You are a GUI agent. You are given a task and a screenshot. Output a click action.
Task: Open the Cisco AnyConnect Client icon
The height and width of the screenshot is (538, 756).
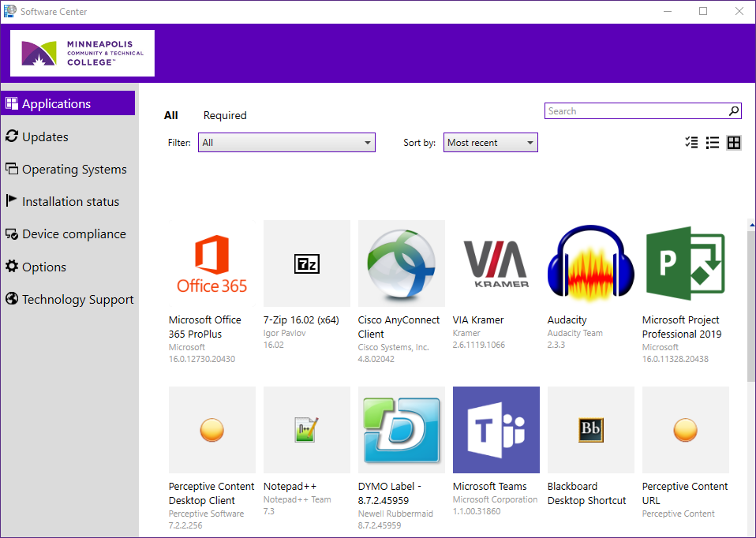pyautogui.click(x=402, y=263)
